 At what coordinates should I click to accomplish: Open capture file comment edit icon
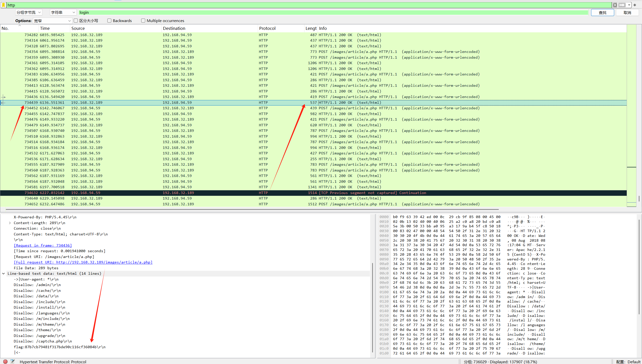[x=13, y=361]
